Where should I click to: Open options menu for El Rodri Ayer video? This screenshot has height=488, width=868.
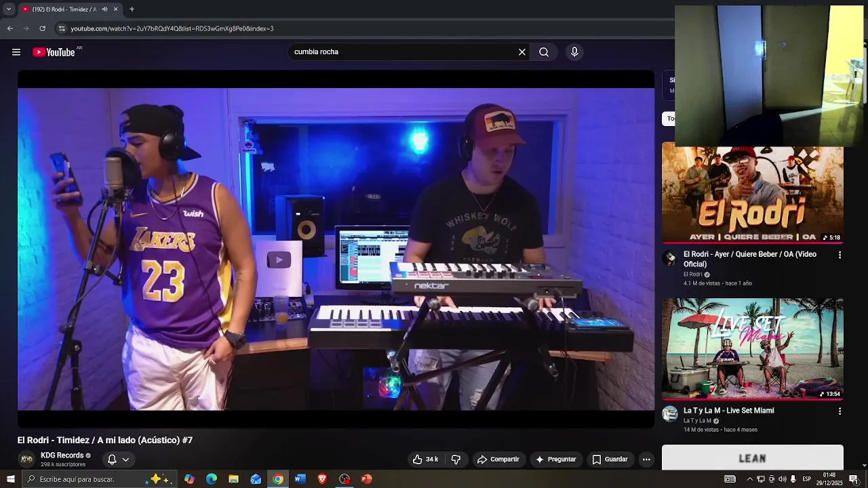point(840,255)
